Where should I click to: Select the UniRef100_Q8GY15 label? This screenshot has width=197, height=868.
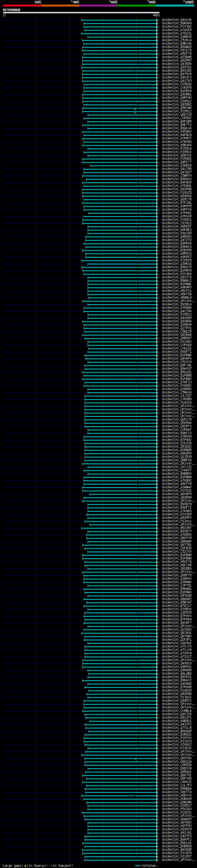pyautogui.click(x=177, y=115)
